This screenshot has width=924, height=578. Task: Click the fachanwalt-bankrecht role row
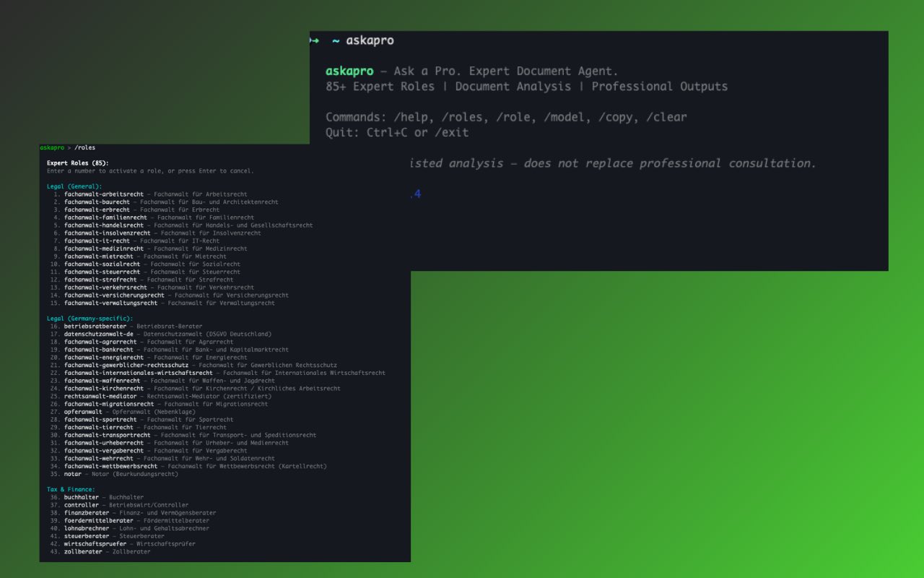pyautogui.click(x=170, y=350)
